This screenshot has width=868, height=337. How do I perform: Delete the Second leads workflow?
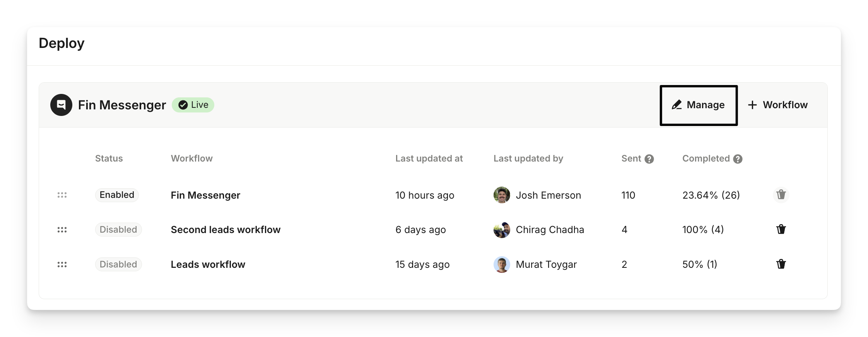pyautogui.click(x=781, y=230)
